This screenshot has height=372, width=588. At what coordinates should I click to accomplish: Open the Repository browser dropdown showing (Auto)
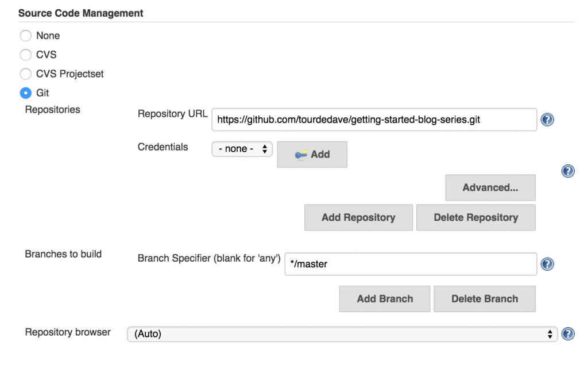point(343,333)
